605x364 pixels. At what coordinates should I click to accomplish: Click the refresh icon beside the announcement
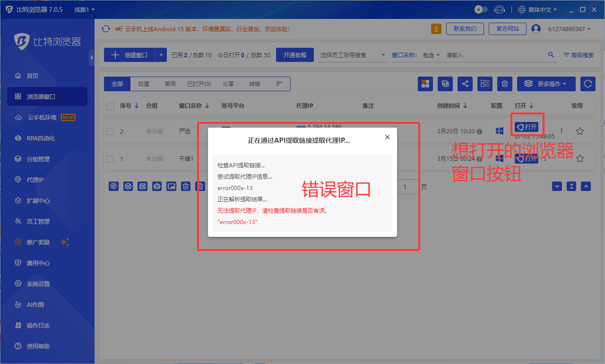coord(106,29)
